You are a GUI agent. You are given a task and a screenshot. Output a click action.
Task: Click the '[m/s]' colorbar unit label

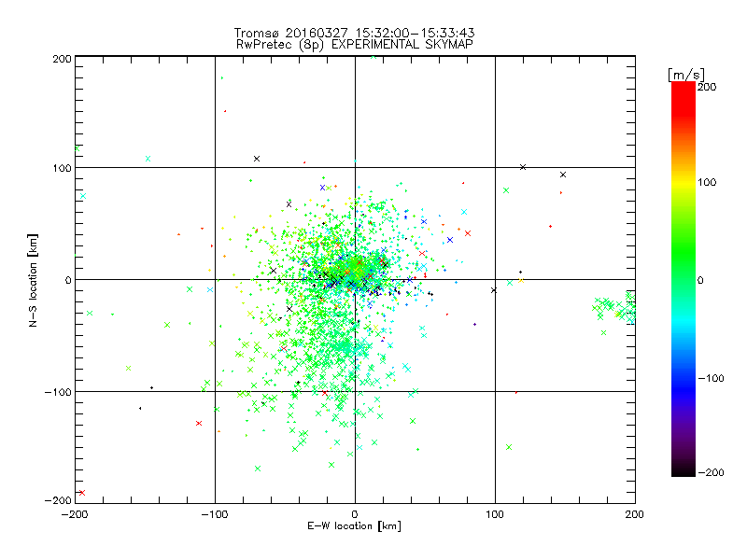(x=686, y=75)
